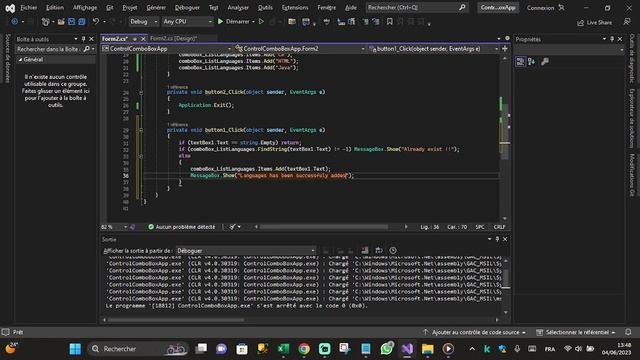Select the Categorized view icon in Propriétés

point(520,62)
